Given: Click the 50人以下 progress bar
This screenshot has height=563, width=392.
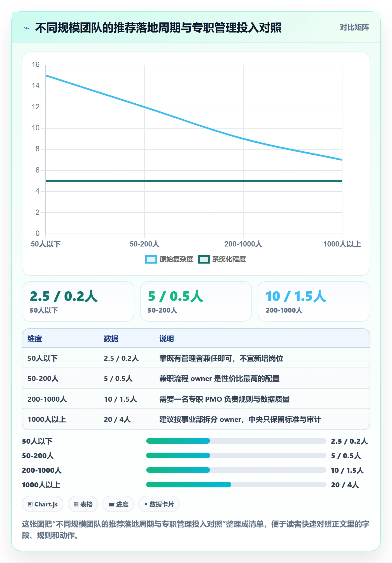Looking at the screenshot, I should [x=236, y=441].
